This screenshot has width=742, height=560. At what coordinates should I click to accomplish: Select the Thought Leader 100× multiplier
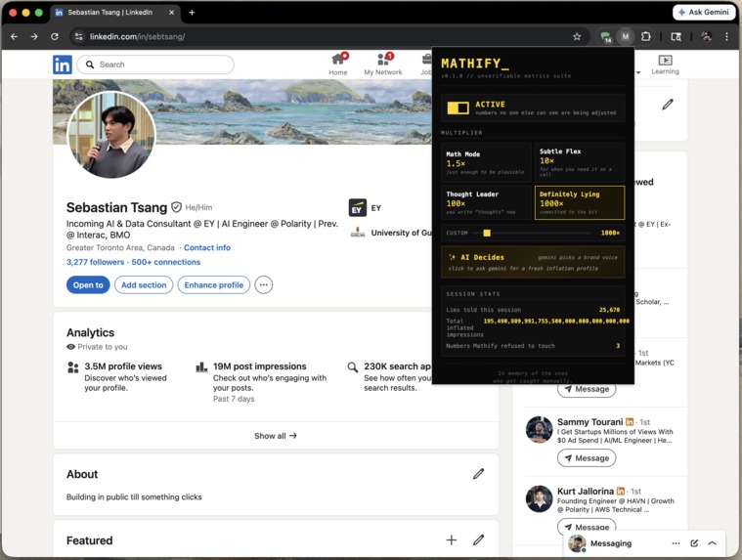pyautogui.click(x=486, y=202)
